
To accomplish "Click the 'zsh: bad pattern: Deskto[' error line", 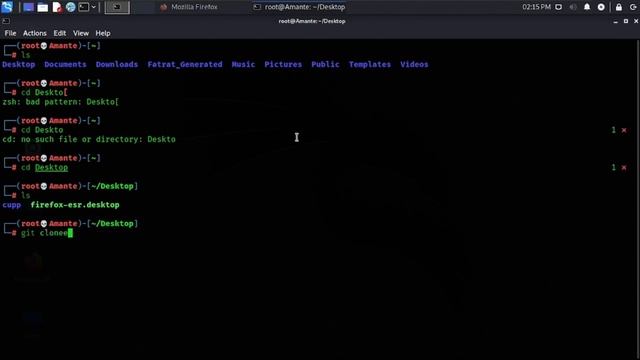I will [x=60, y=102].
